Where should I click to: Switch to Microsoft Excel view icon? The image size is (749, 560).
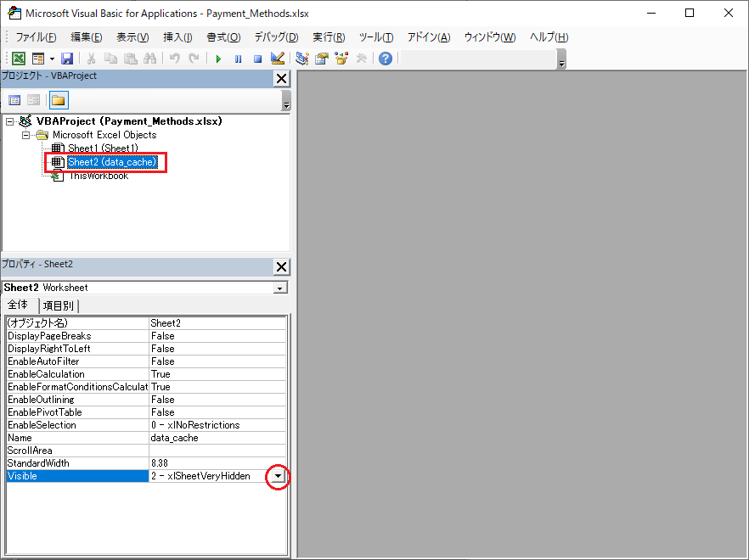tap(19, 59)
